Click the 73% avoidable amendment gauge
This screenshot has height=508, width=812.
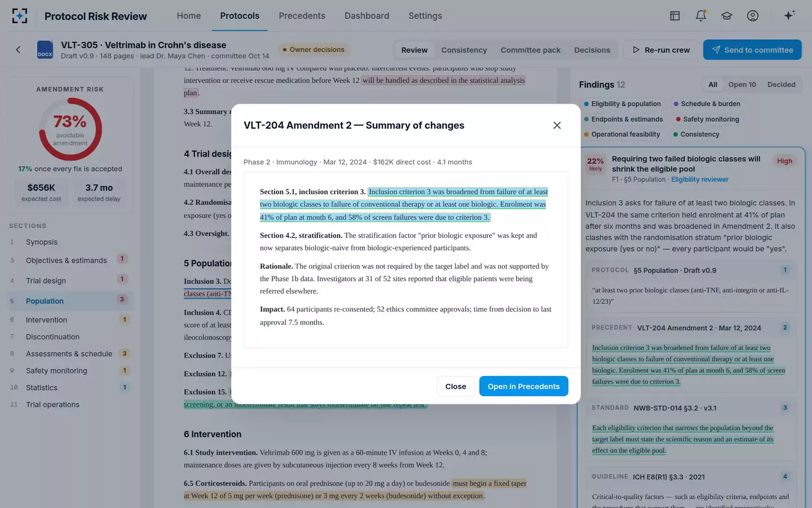(70, 129)
